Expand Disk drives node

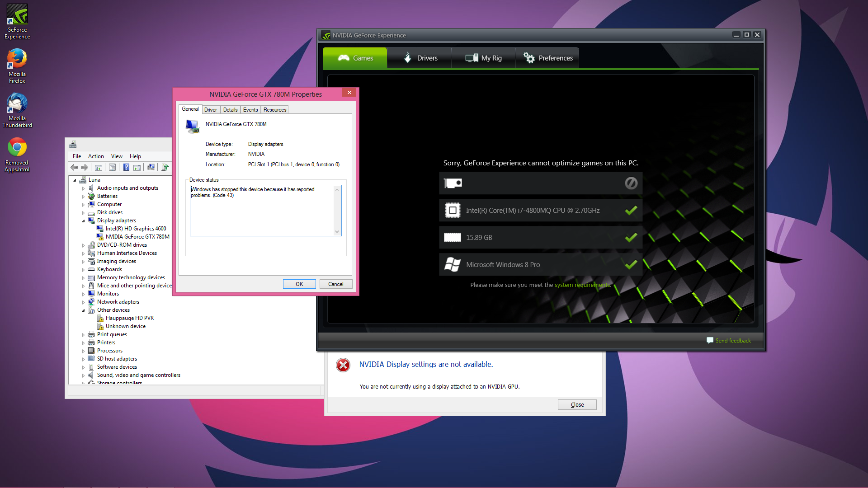coord(83,213)
